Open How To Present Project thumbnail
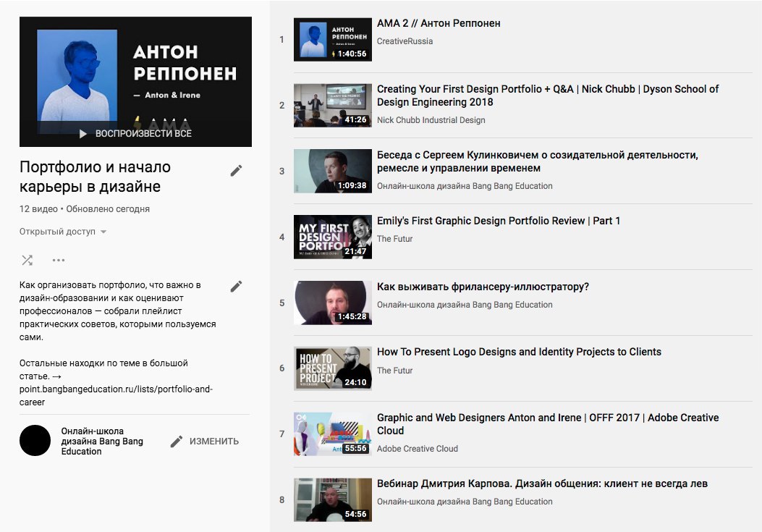 pos(332,368)
